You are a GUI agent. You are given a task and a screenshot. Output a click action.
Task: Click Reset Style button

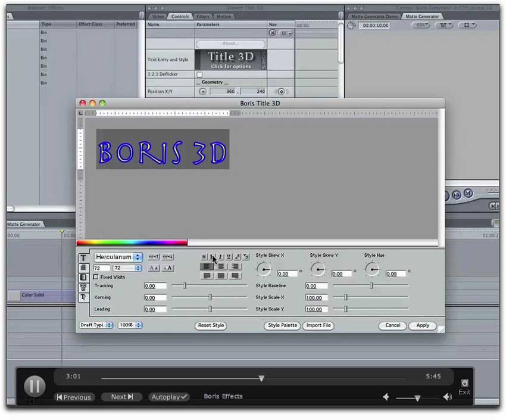(x=211, y=325)
